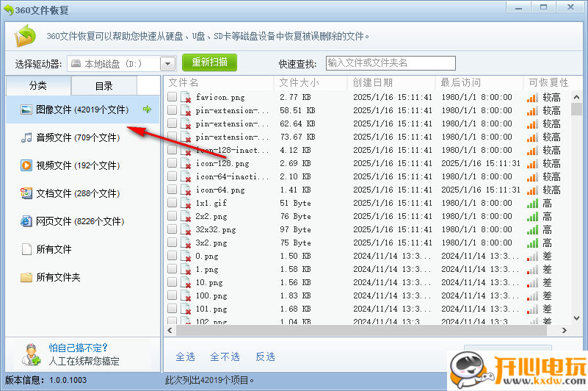Click the doctor support icon
588x391 pixels.
(31, 354)
